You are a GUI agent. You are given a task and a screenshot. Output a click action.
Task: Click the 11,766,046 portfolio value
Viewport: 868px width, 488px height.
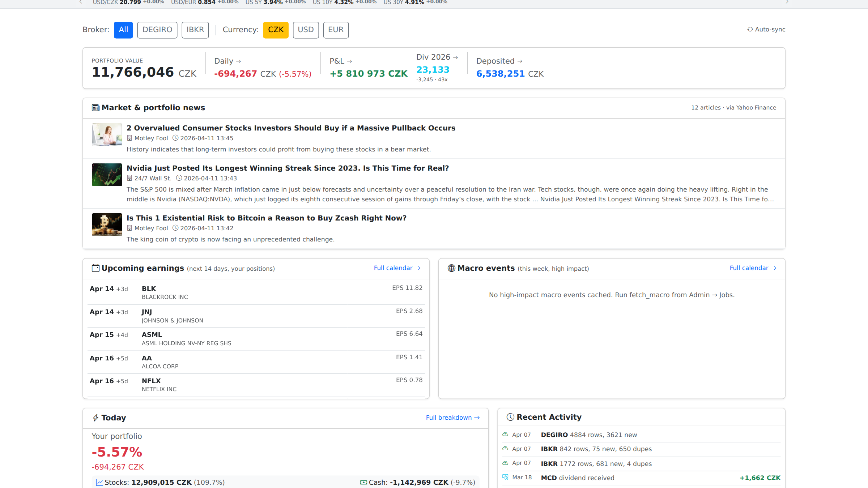133,72
